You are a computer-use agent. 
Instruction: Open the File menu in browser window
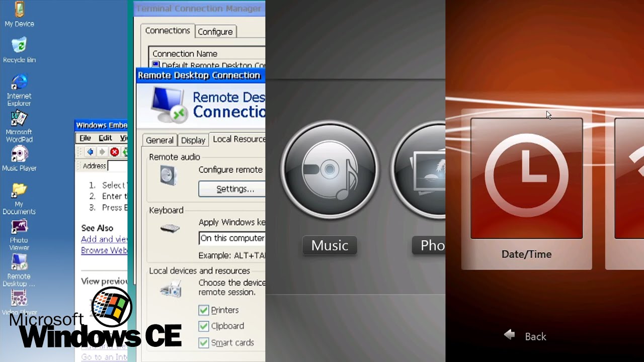pyautogui.click(x=86, y=138)
